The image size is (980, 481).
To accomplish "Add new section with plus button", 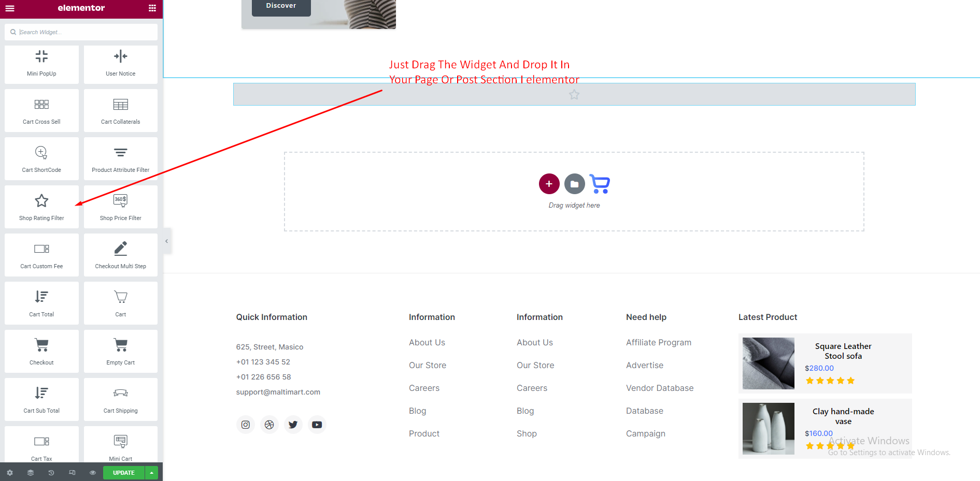I will coord(549,184).
